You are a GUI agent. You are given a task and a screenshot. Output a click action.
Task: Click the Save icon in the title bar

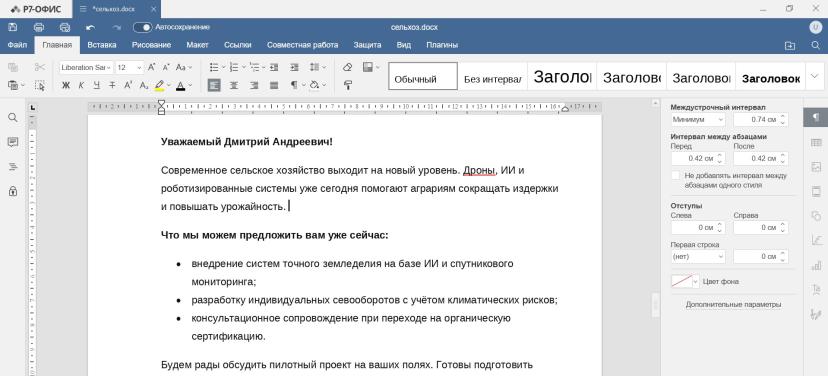[x=13, y=27]
